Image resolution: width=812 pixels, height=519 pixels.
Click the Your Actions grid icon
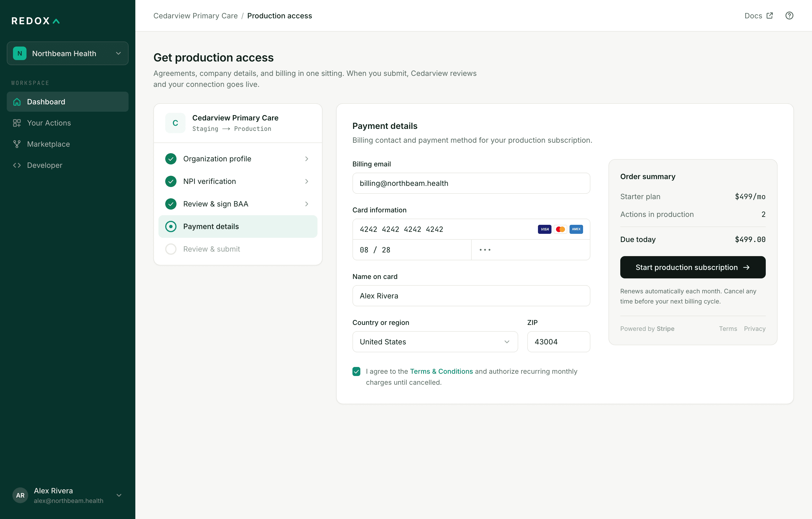pos(17,123)
